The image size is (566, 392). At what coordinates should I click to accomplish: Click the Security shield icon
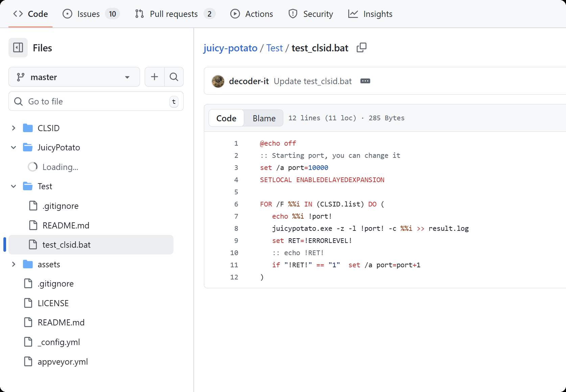click(x=292, y=14)
